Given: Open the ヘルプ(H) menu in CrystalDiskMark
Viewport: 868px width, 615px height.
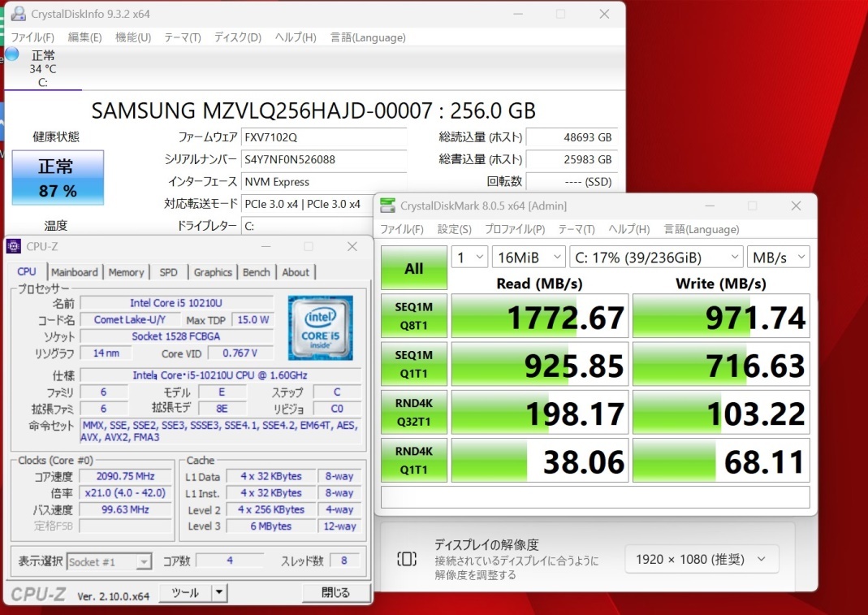Looking at the screenshot, I should point(628,229).
